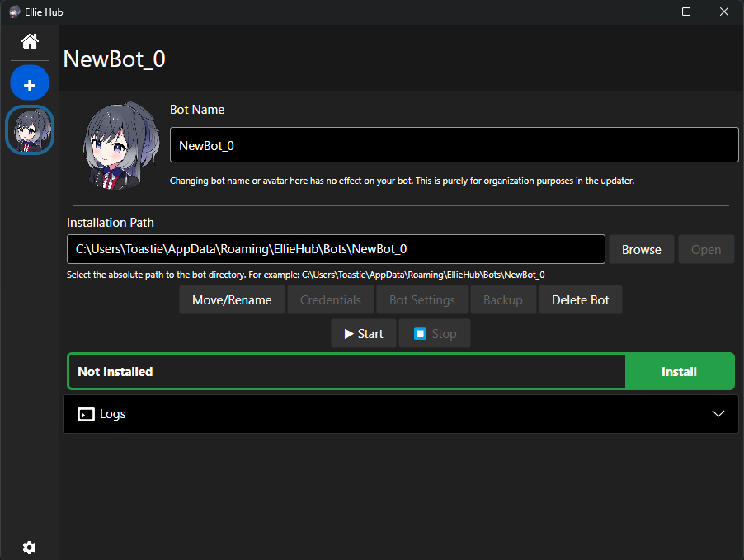
Task: Stop the bot
Action: [435, 334]
